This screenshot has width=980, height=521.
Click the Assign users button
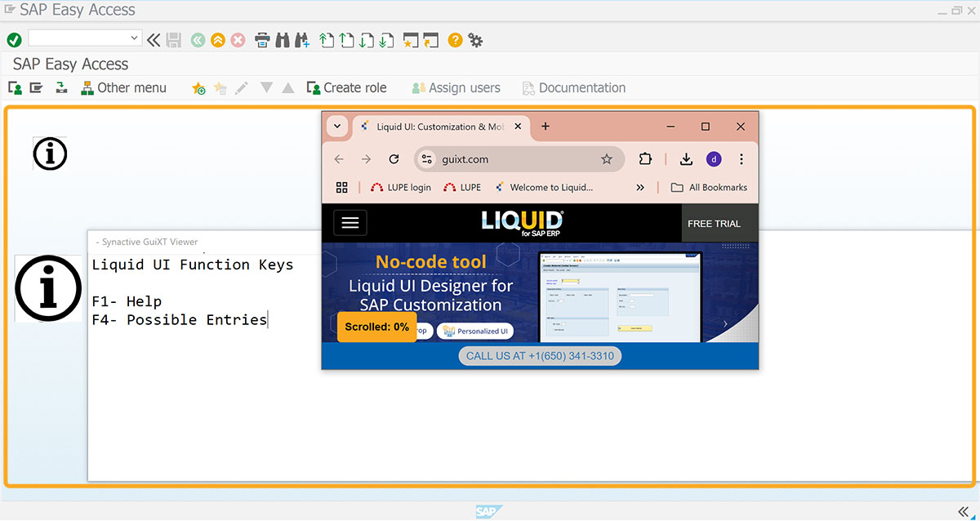[456, 87]
